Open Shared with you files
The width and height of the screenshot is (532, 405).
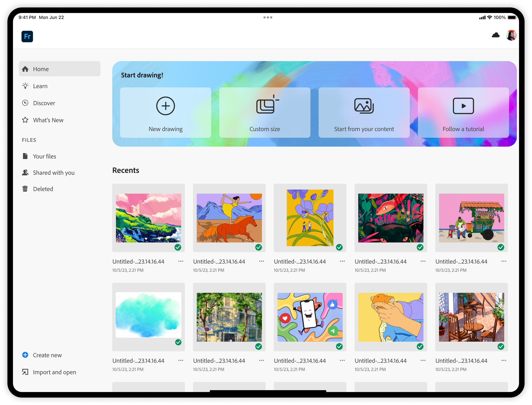click(x=54, y=173)
